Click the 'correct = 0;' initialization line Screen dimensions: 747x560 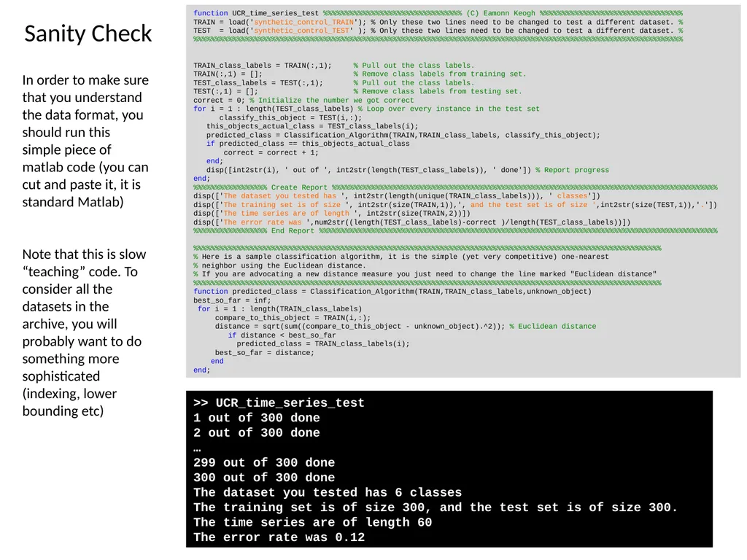[303, 101]
